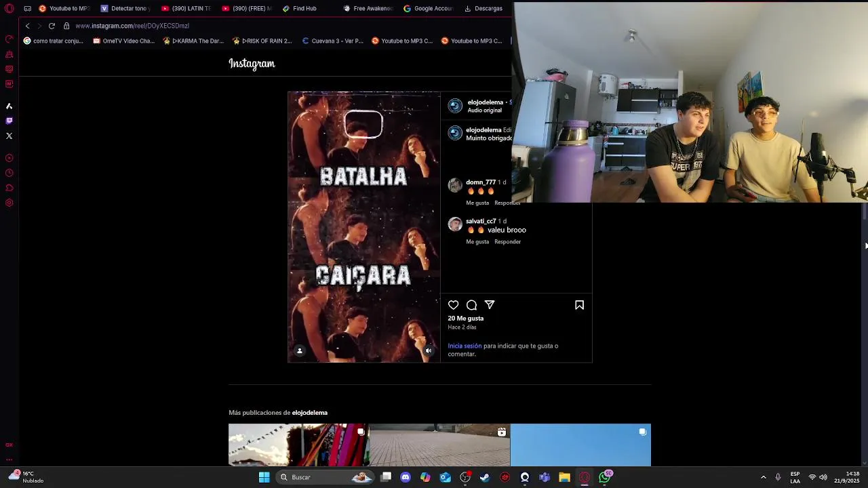Open the blue sky carousel thumbnail
This screenshot has width=868, height=488.
pyautogui.click(x=580, y=445)
